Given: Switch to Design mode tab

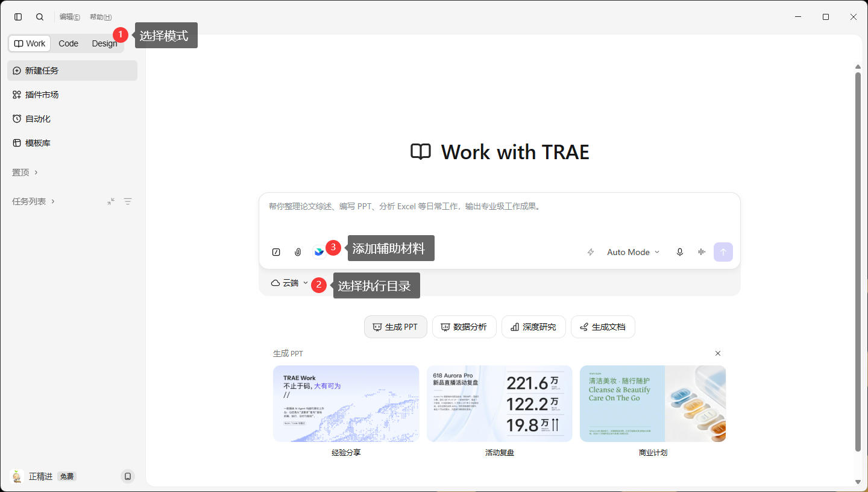Looking at the screenshot, I should pos(104,43).
